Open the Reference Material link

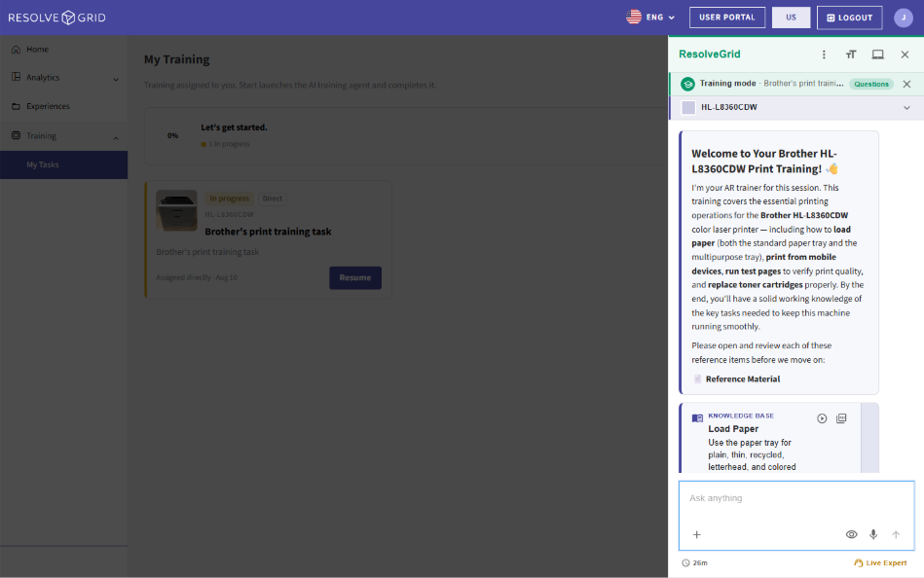point(743,379)
